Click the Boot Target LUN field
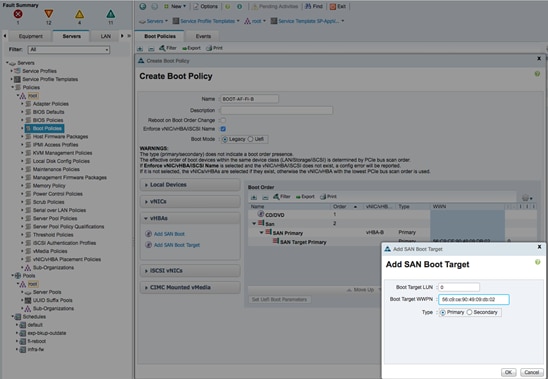This screenshot has height=379, width=548. coord(459,287)
